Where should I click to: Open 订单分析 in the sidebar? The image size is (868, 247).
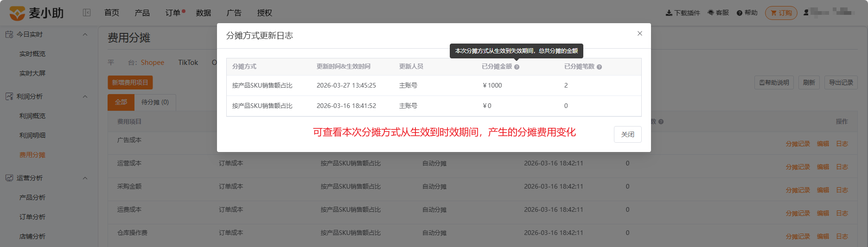(x=32, y=217)
